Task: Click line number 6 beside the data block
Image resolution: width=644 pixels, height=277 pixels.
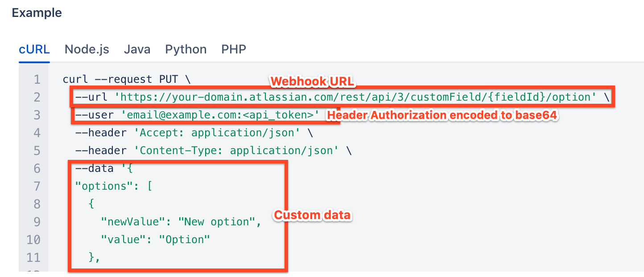Action: coord(37,168)
